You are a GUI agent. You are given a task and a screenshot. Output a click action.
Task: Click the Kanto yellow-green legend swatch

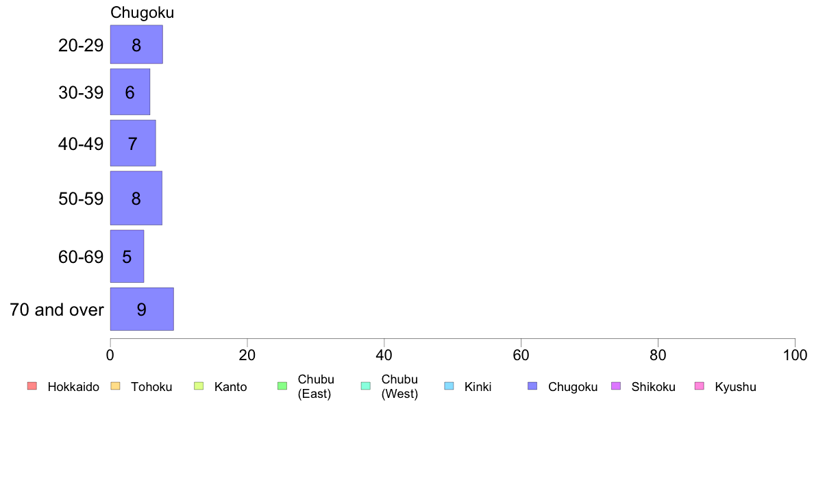pos(199,386)
